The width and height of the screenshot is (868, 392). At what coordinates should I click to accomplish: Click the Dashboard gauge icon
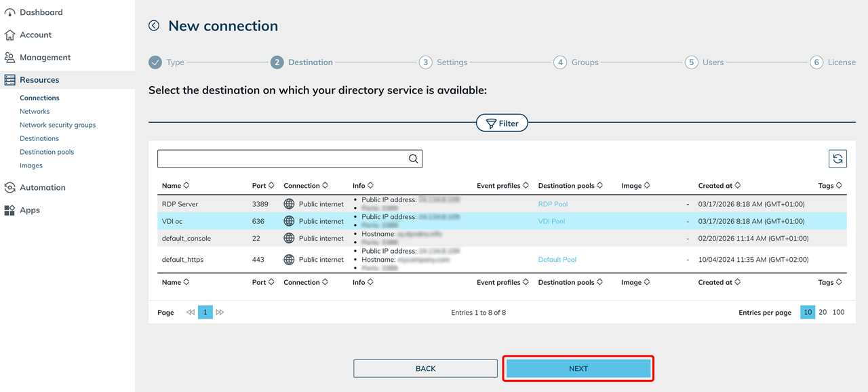click(x=9, y=12)
